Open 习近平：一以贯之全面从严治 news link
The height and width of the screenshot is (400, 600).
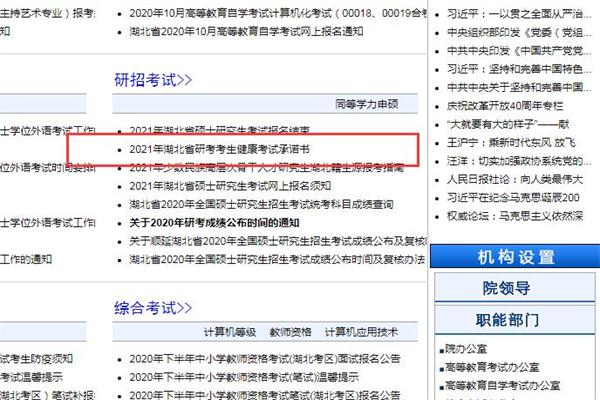[519, 14]
